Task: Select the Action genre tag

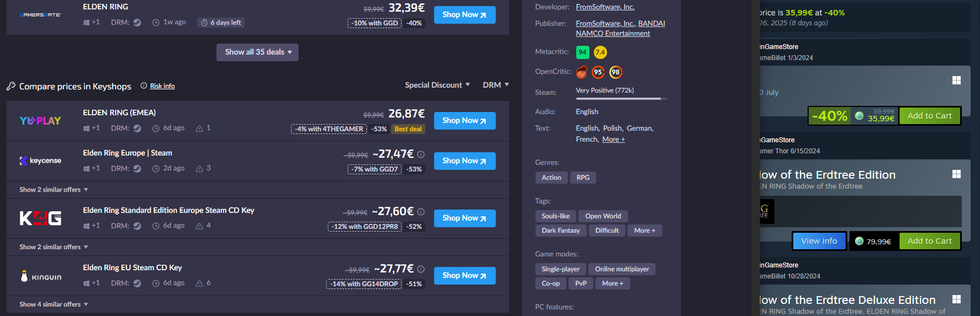Action: coord(551,178)
